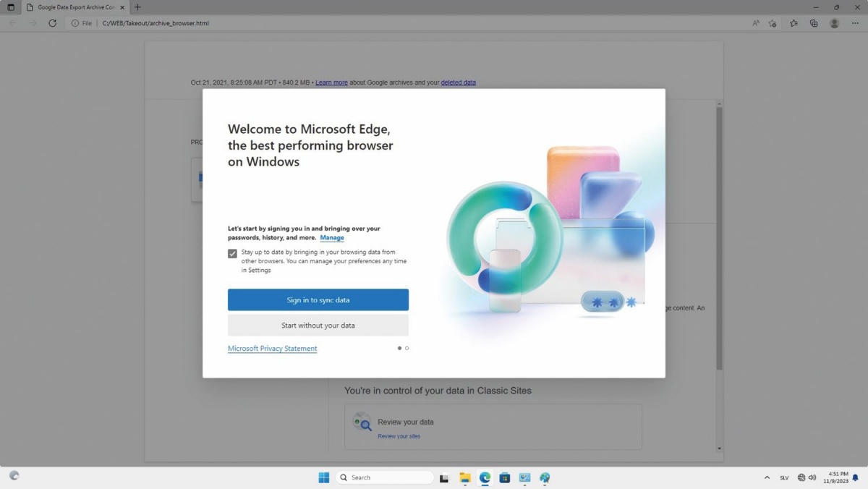
Task: Click the browser Back arrow
Action: pyautogui.click(x=12, y=23)
